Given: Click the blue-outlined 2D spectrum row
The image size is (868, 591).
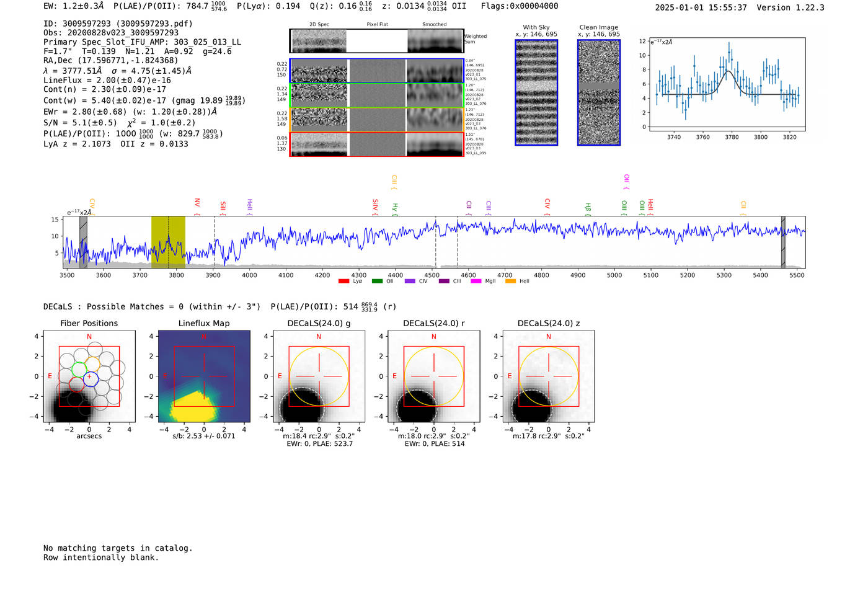Looking at the screenshot, I should pos(376,71).
